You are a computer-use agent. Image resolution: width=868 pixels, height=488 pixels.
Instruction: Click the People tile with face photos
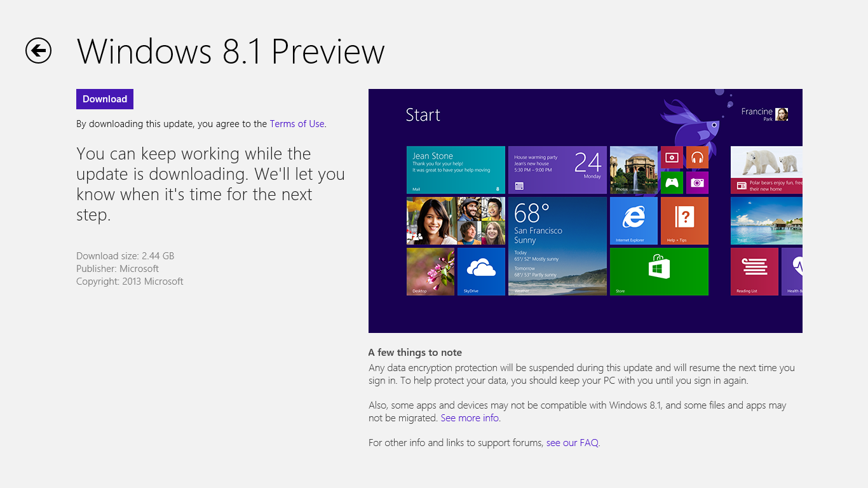[456, 220]
